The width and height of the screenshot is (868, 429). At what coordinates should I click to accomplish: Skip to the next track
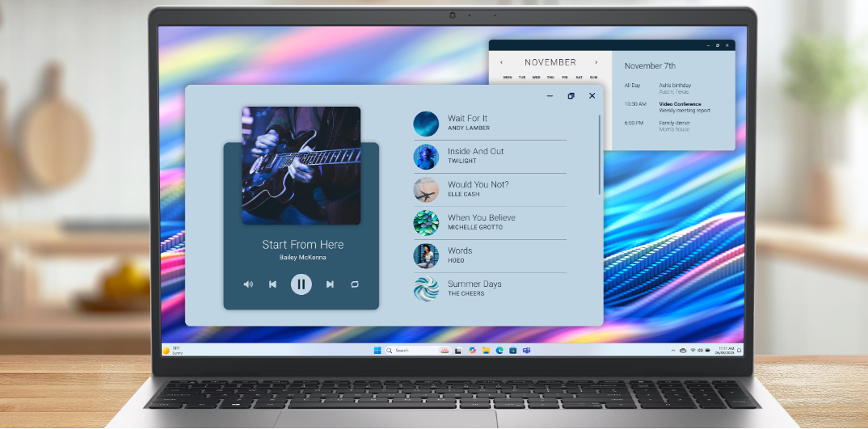pyautogui.click(x=330, y=284)
